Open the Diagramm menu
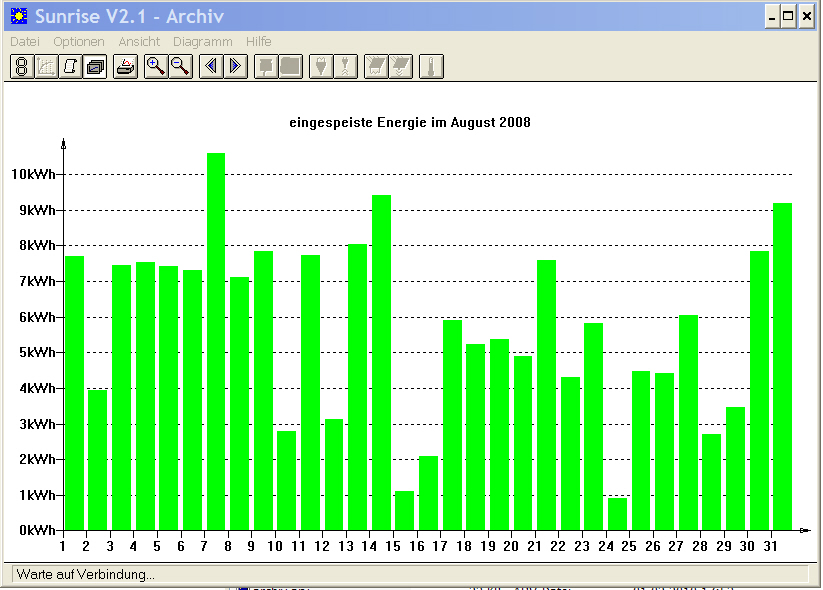The width and height of the screenshot is (823, 590). (203, 41)
